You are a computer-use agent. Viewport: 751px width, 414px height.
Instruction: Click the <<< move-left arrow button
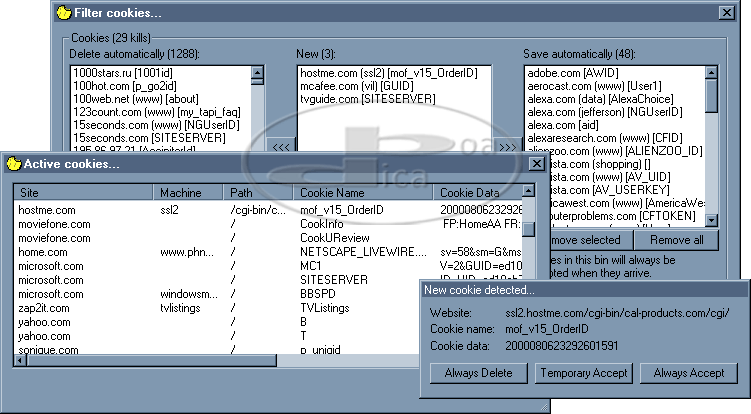coord(280,148)
